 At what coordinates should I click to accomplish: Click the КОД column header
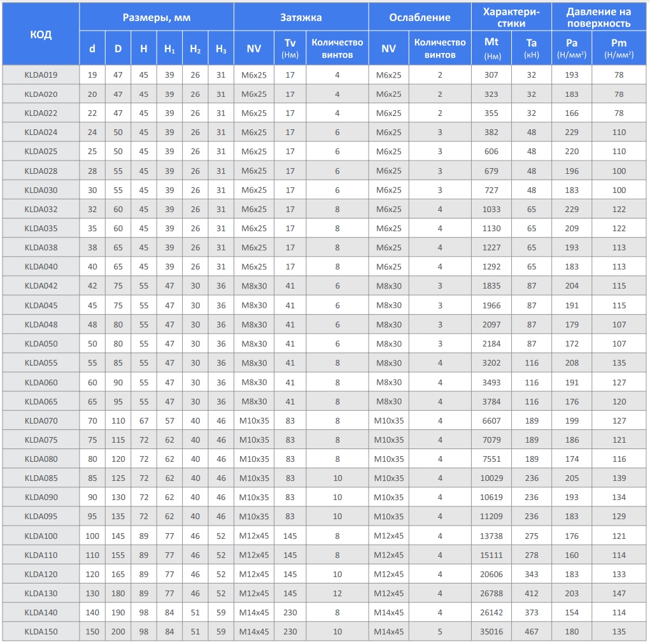pyautogui.click(x=41, y=34)
